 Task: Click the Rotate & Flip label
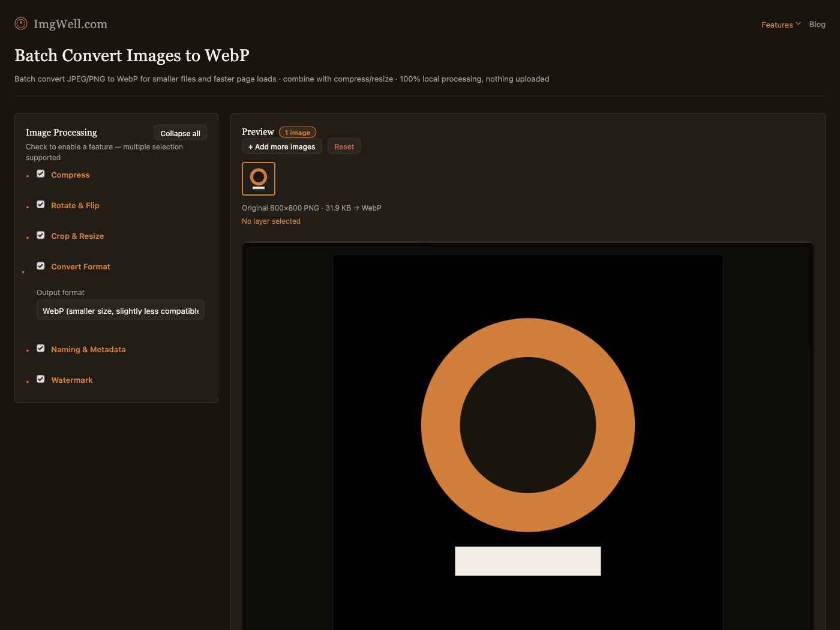click(x=75, y=205)
